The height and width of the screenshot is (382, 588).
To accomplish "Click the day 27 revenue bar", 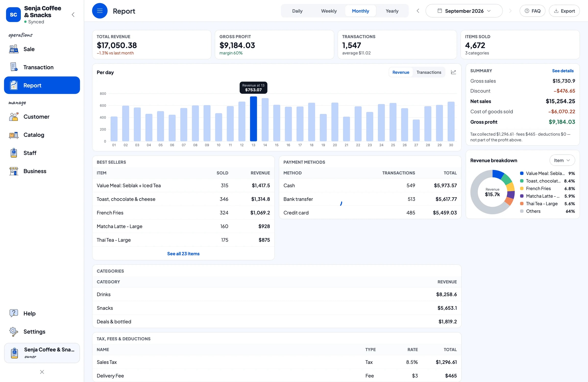I will tap(416, 130).
